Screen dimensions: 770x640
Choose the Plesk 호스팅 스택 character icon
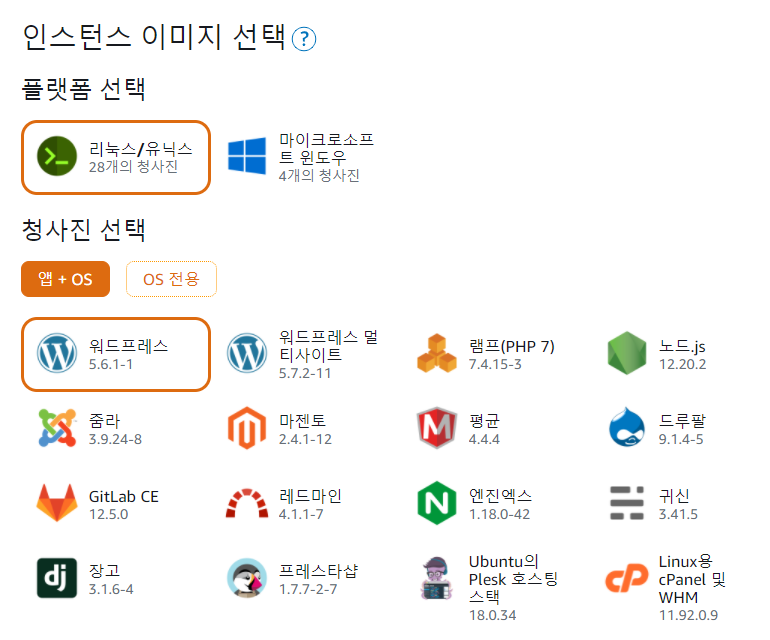coord(436,578)
